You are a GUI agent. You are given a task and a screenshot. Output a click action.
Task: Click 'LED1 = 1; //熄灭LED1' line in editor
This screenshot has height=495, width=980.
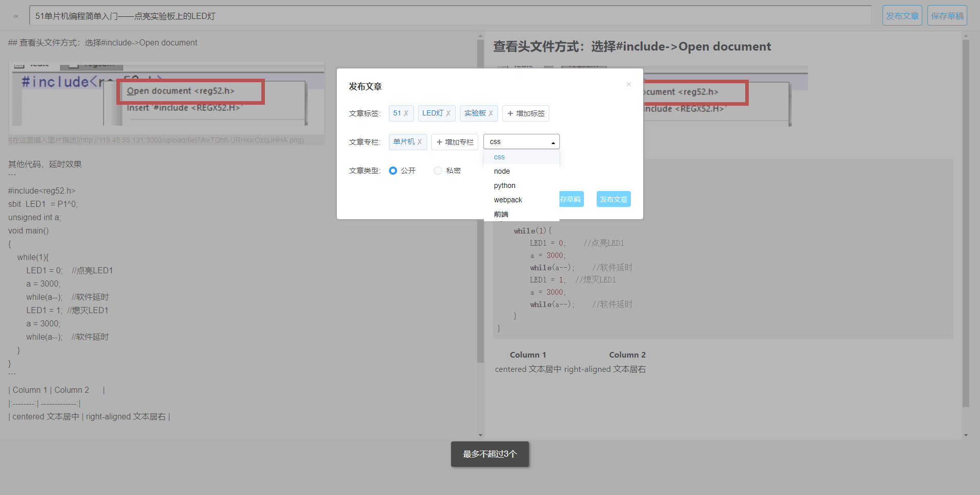[x=67, y=310]
